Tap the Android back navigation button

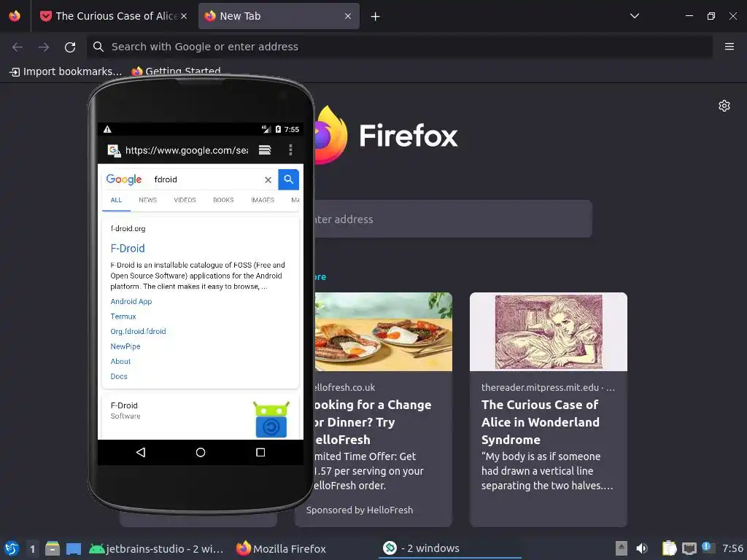[141, 452]
